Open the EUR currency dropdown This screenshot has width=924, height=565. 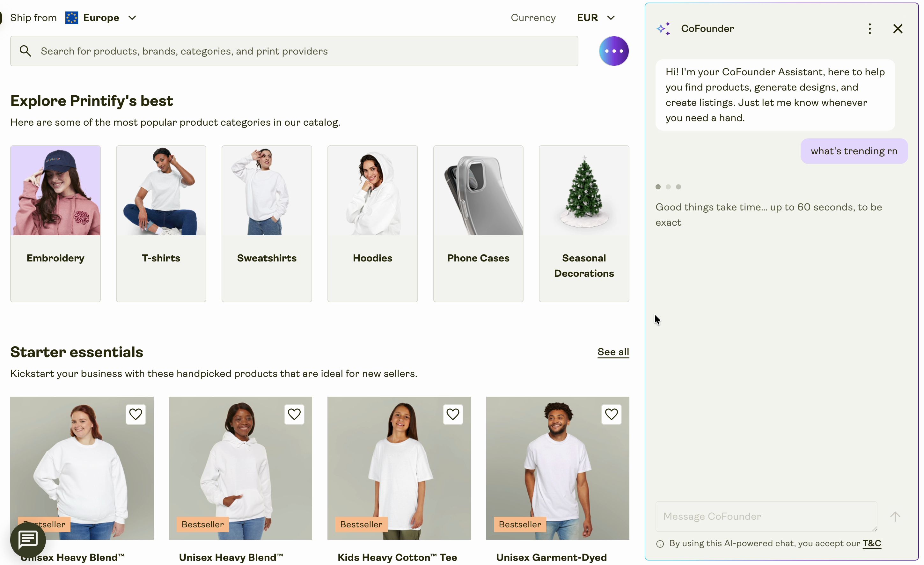[x=596, y=18]
